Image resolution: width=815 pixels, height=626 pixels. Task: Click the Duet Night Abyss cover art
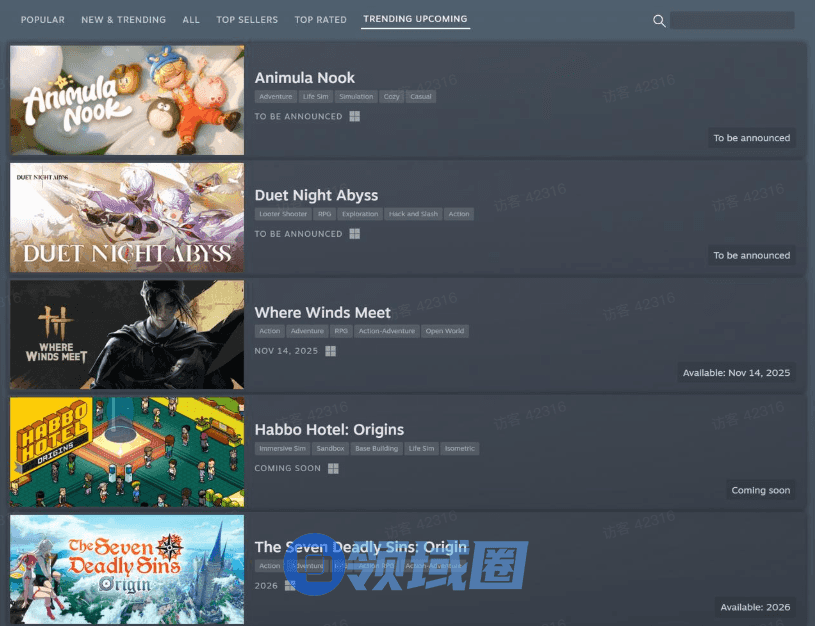[127, 217]
